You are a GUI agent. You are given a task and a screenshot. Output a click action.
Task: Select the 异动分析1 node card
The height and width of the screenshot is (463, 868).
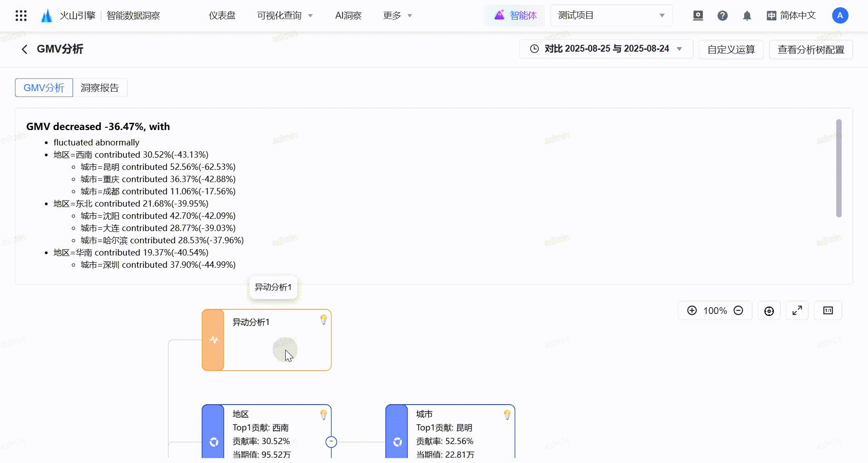point(267,340)
